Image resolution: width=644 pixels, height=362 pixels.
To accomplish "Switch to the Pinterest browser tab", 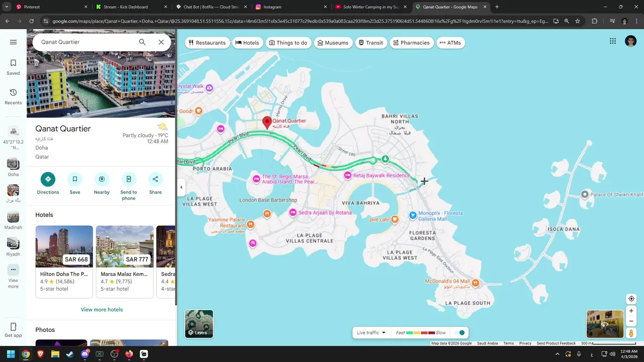I will click(x=50, y=7).
